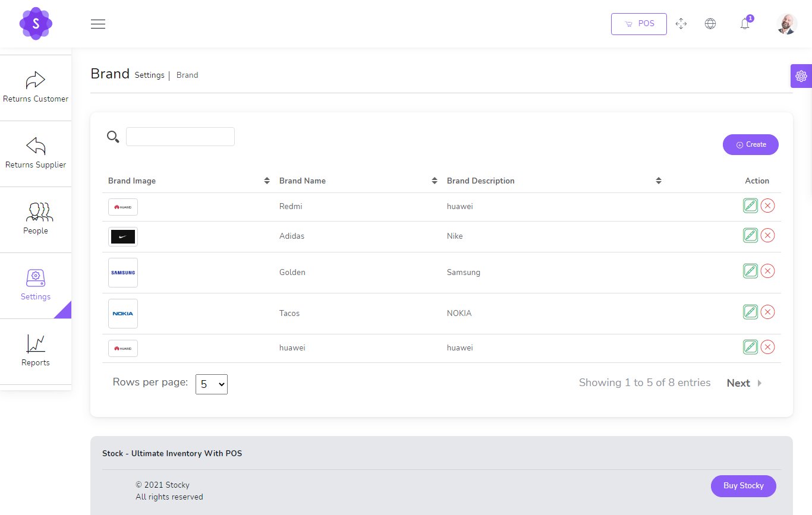Viewport: 812px width, 515px height.
Task: Open Returns Customer in the sidebar
Action: coord(36,88)
